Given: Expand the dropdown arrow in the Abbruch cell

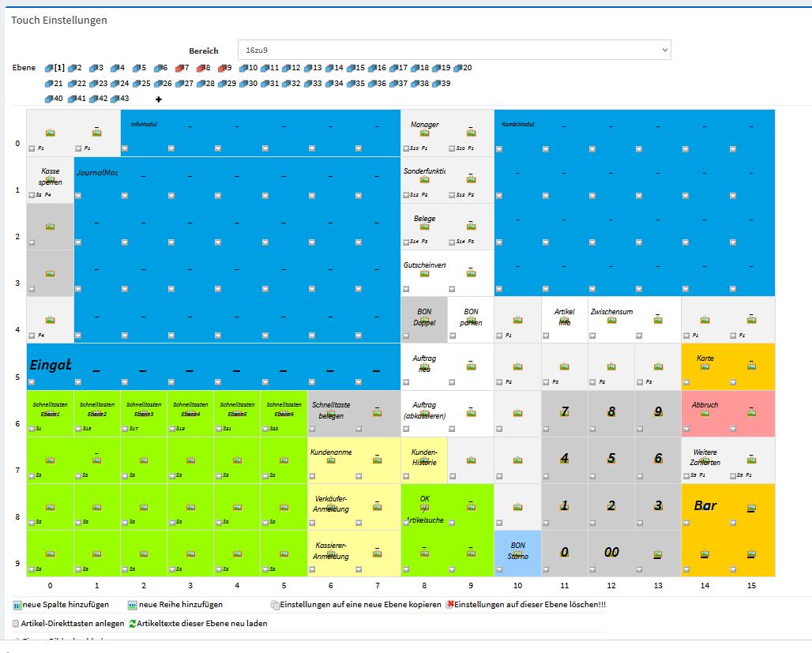Looking at the screenshot, I should tap(686, 428).
